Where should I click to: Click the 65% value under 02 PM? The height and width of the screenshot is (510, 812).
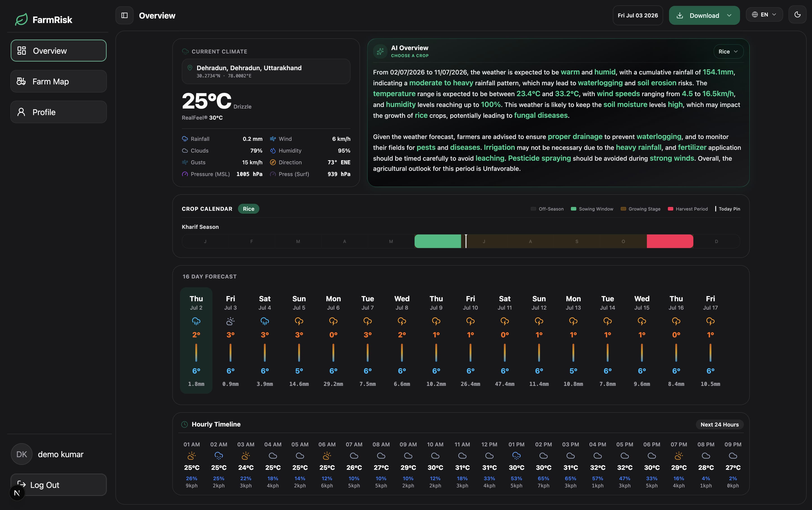543,479
